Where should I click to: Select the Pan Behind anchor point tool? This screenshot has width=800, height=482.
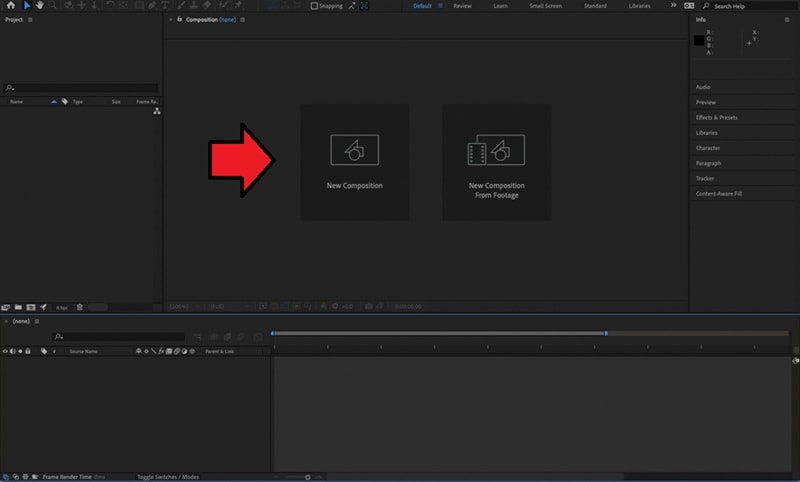point(123,5)
